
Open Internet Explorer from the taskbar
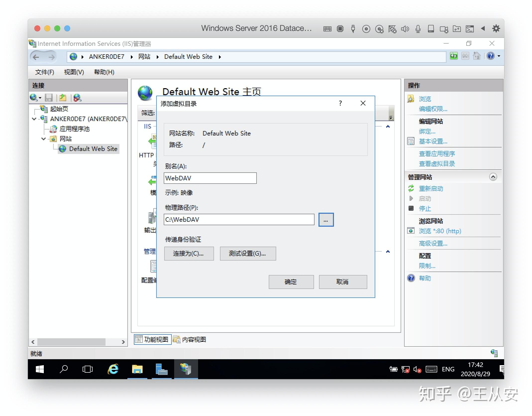point(113,369)
